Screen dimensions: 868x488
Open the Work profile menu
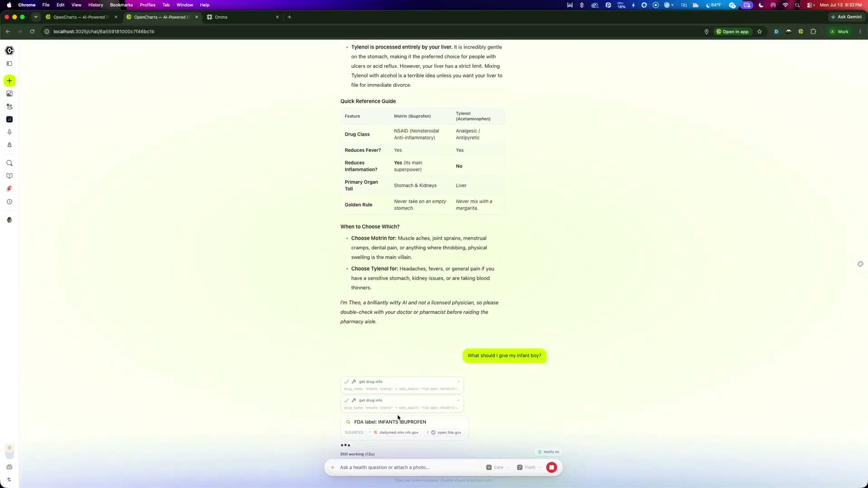(839, 32)
